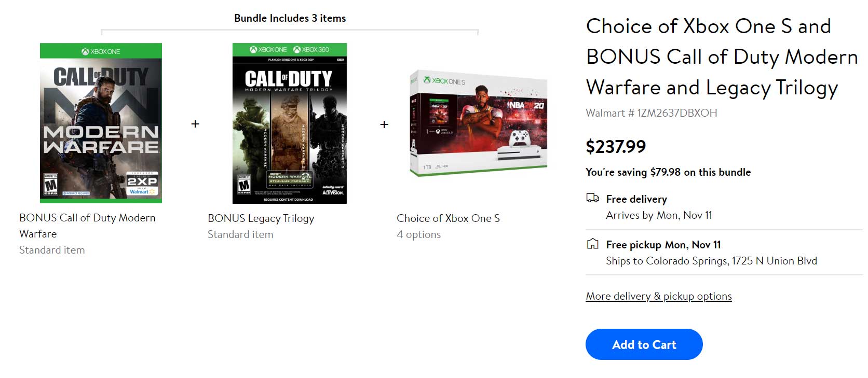
Task: Open the Modern Warfare Trilogy cover image
Action: [289, 123]
